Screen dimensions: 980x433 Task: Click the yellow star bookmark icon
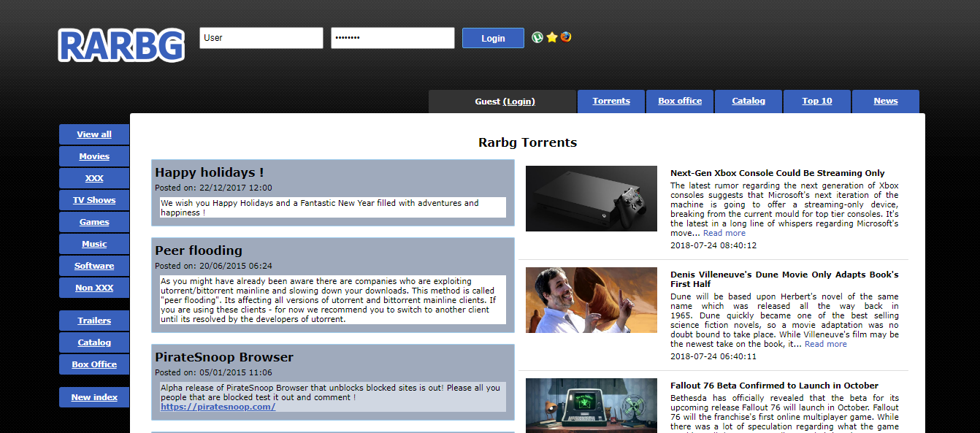[552, 37]
